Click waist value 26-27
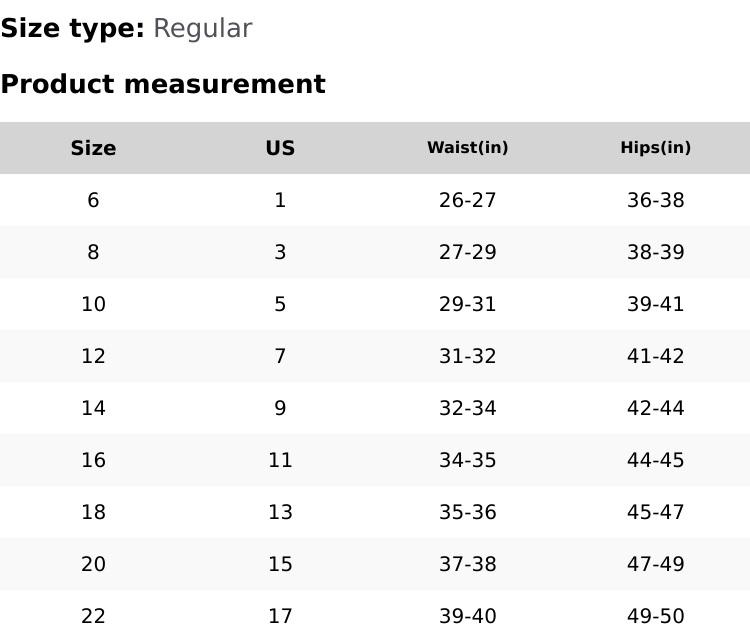Screen dimensions: 750x642 tap(467, 200)
